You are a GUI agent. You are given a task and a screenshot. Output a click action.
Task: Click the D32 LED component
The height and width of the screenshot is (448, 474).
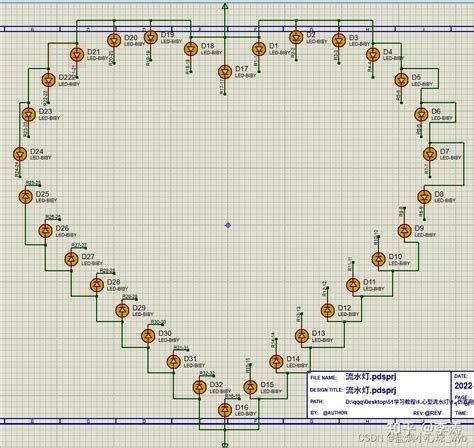pos(199,387)
